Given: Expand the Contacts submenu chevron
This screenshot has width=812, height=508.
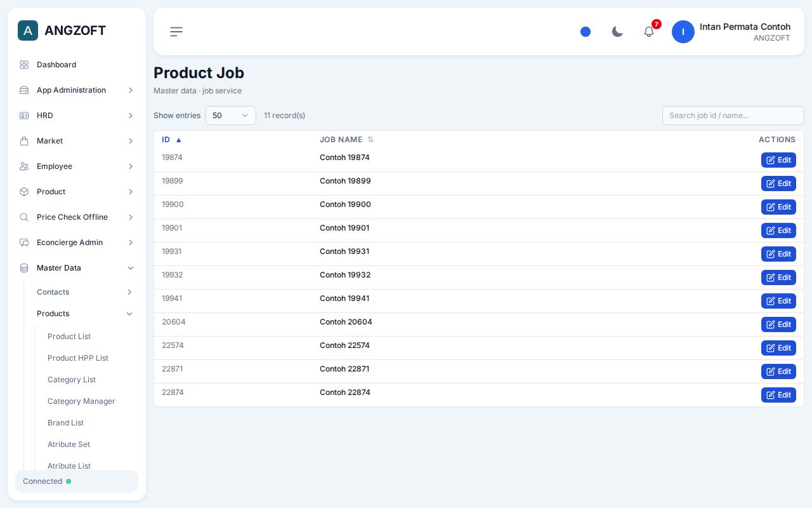Looking at the screenshot, I should click(x=129, y=292).
